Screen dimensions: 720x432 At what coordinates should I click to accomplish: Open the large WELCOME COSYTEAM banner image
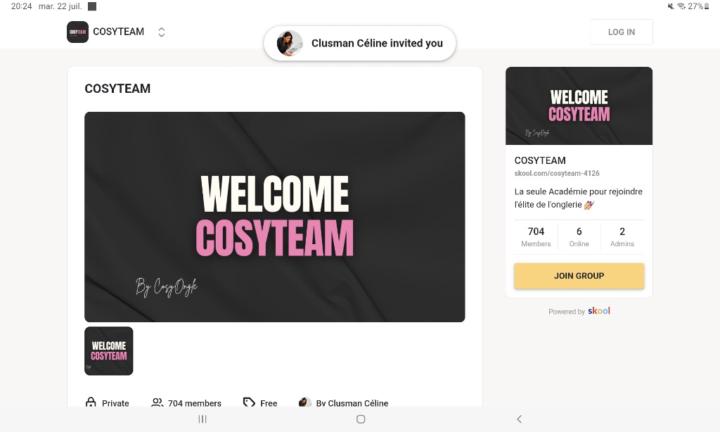[x=275, y=217]
